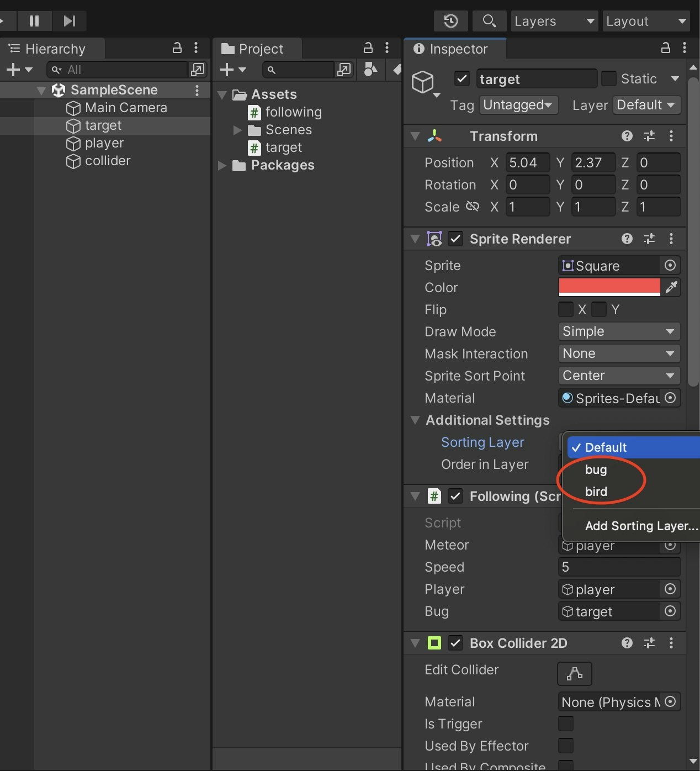Open the Project panel kebab menu
This screenshot has width=700, height=771.
(x=387, y=48)
